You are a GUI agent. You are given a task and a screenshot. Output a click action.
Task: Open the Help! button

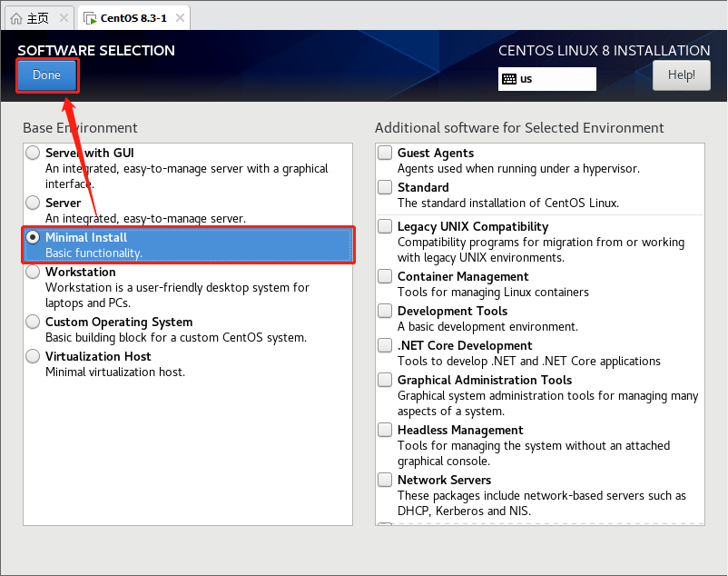point(681,75)
